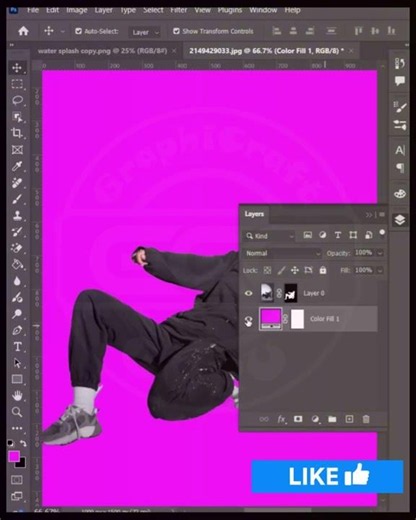
Task: Select the Rectangle shape tool
Action: 17,379
